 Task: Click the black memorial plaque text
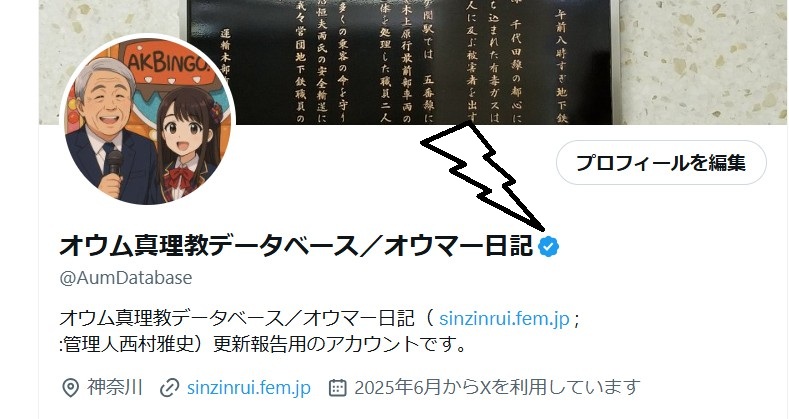(400, 62)
